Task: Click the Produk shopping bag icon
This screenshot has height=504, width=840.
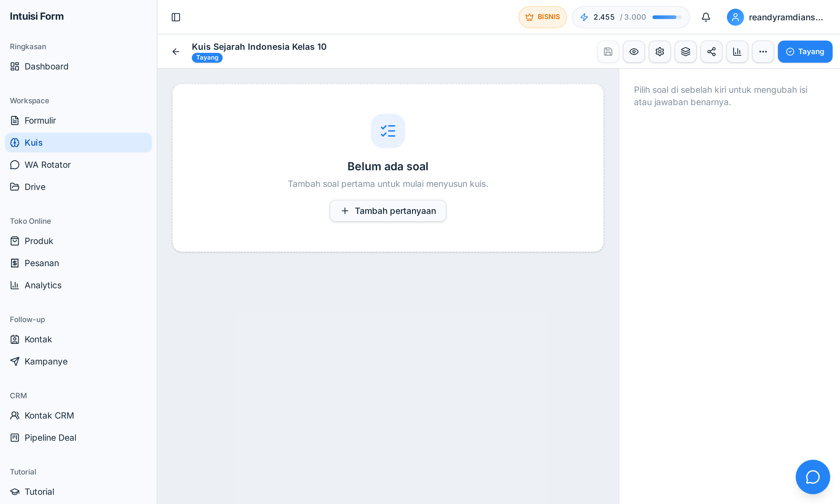Action: click(15, 241)
